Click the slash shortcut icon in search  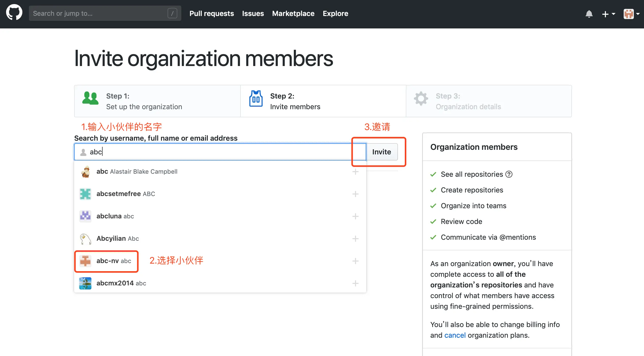pyautogui.click(x=172, y=13)
